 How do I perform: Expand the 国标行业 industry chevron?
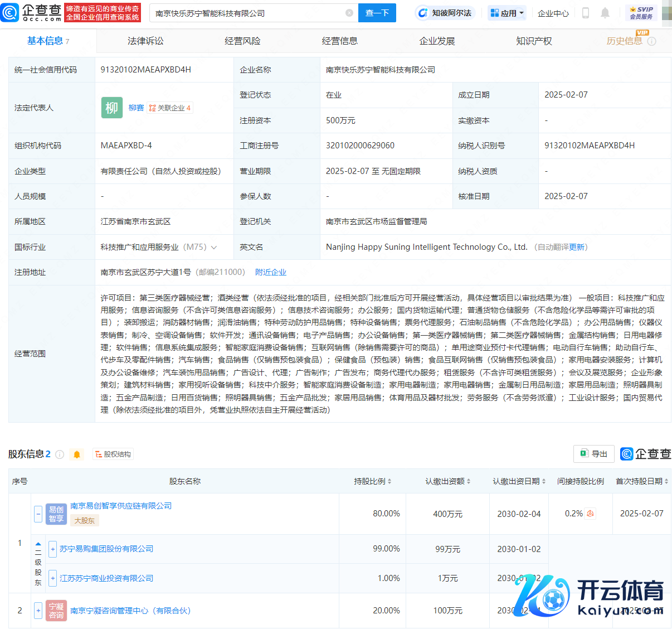tap(215, 247)
